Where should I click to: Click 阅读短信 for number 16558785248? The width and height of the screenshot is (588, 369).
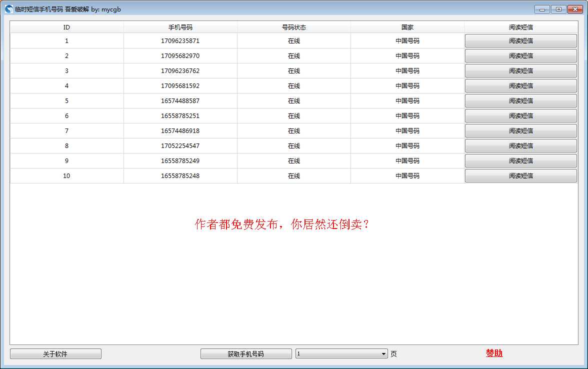click(x=521, y=176)
